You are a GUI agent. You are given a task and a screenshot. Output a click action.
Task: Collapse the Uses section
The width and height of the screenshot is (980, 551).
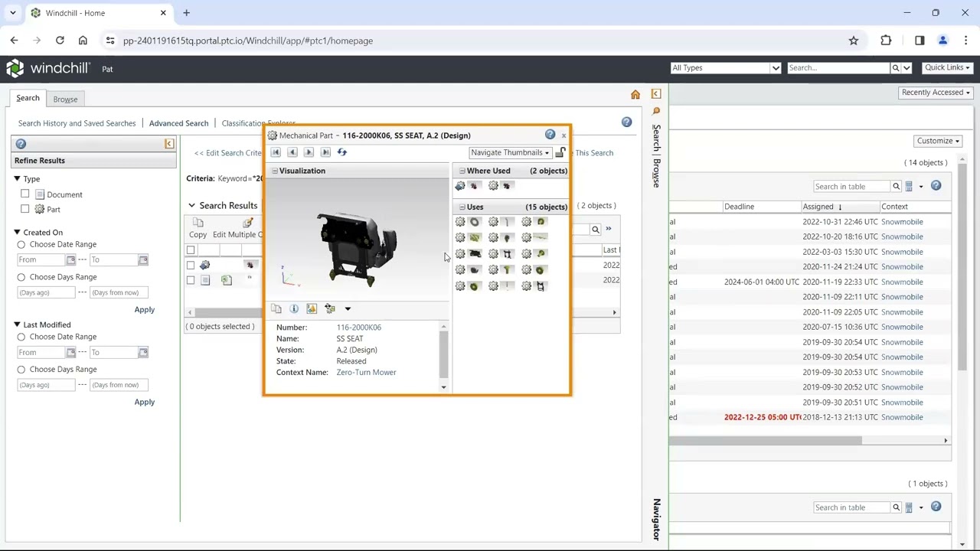tap(462, 207)
